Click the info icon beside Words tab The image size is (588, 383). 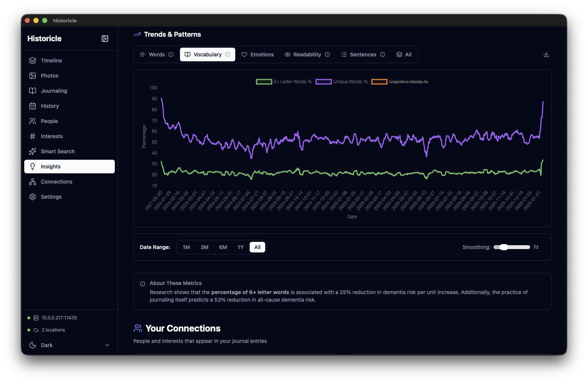171,54
